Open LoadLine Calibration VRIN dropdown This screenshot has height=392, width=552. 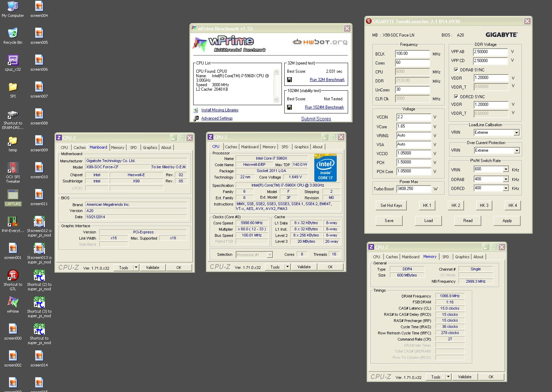(516, 133)
